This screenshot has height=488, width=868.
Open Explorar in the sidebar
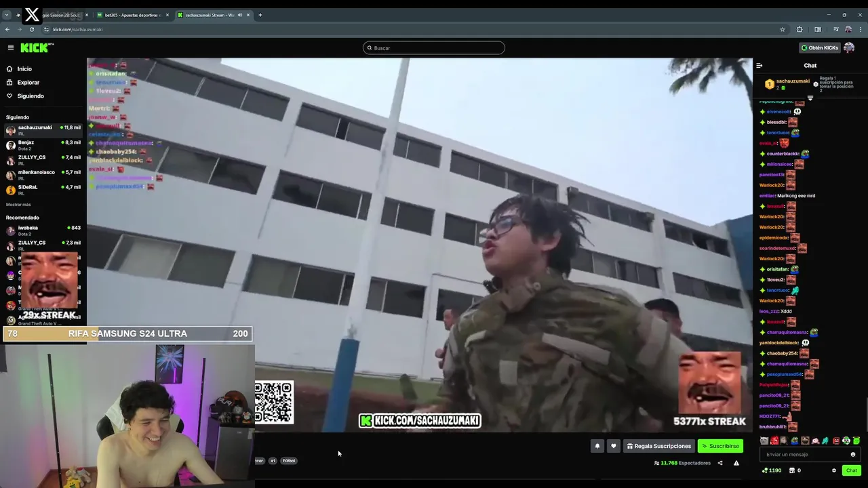pyautogui.click(x=28, y=82)
